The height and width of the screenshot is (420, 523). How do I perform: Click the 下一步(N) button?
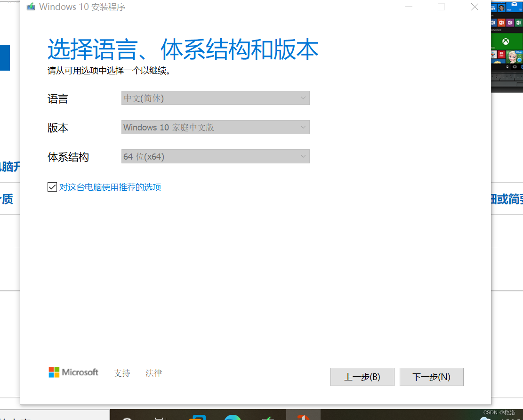click(431, 377)
